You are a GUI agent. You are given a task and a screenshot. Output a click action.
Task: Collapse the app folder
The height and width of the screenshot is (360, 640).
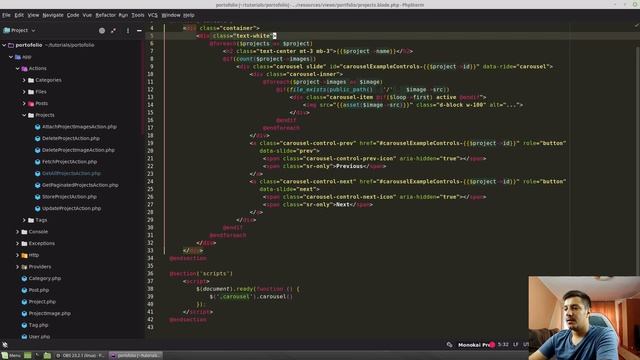(x=11, y=57)
